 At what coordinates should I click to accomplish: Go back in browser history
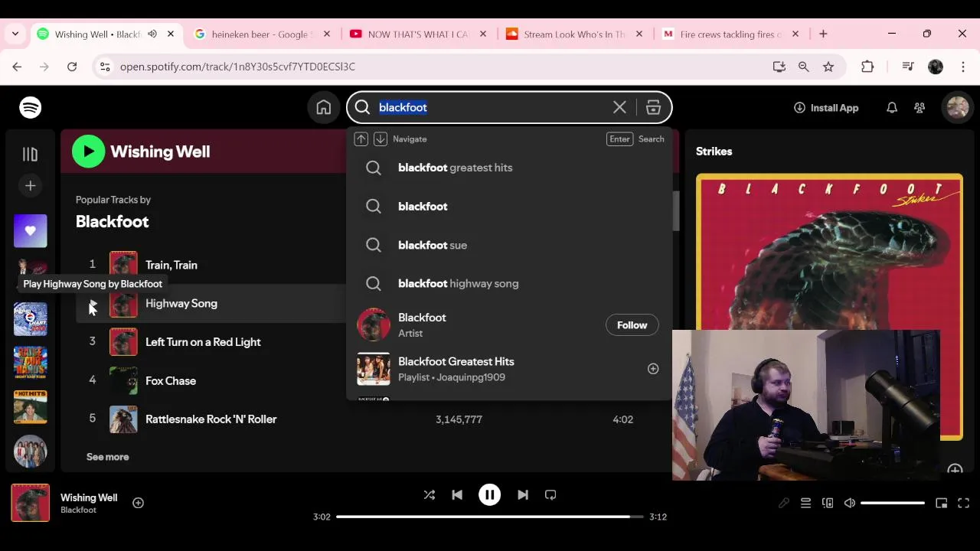pyautogui.click(x=17, y=67)
